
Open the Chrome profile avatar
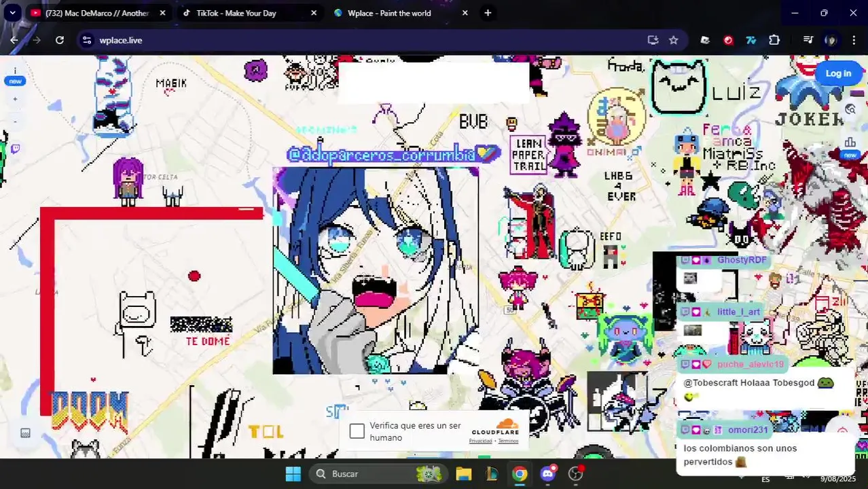pos(831,40)
